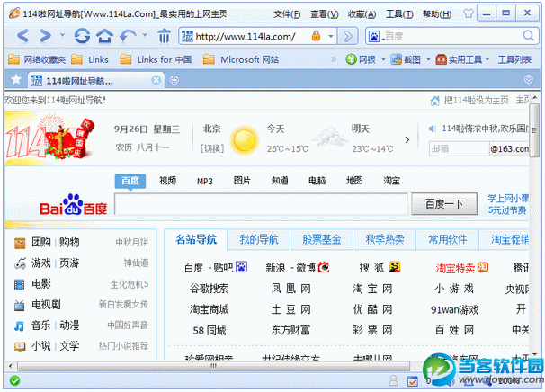Open the 实用工具 toolbar item

tap(460, 59)
